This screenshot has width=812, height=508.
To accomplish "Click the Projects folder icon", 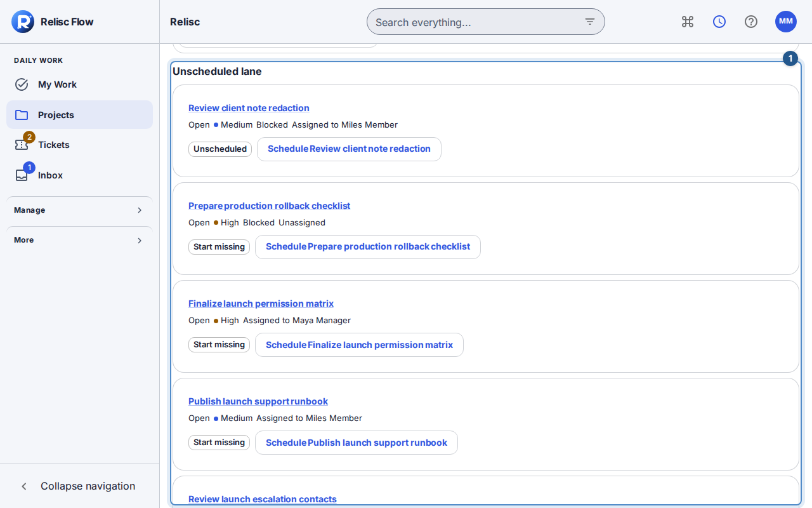I will [x=22, y=115].
